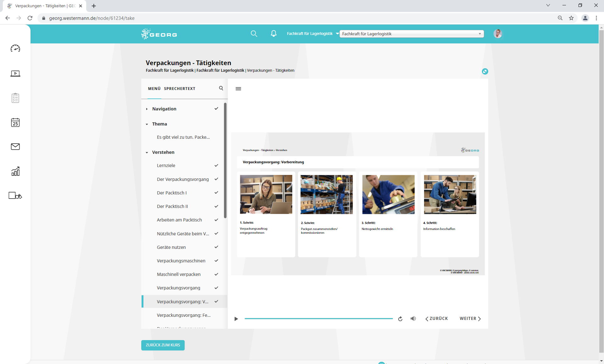The height and width of the screenshot is (364, 604).
Task: Select the highlighted Verpackungsvorgang: V... item
Action: pyautogui.click(x=185, y=302)
